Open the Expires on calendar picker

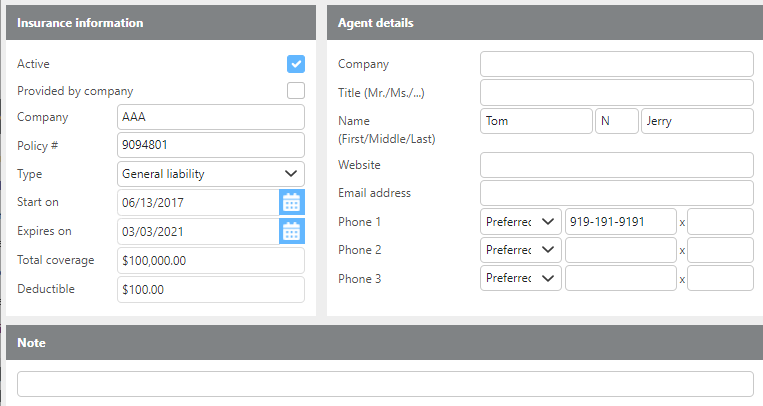(291, 231)
